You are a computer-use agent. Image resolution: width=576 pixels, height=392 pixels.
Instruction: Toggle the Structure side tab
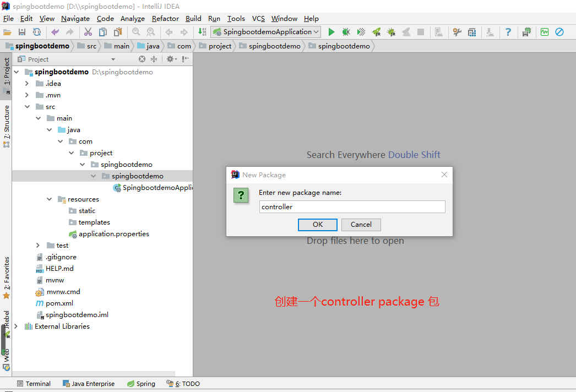tap(6, 127)
